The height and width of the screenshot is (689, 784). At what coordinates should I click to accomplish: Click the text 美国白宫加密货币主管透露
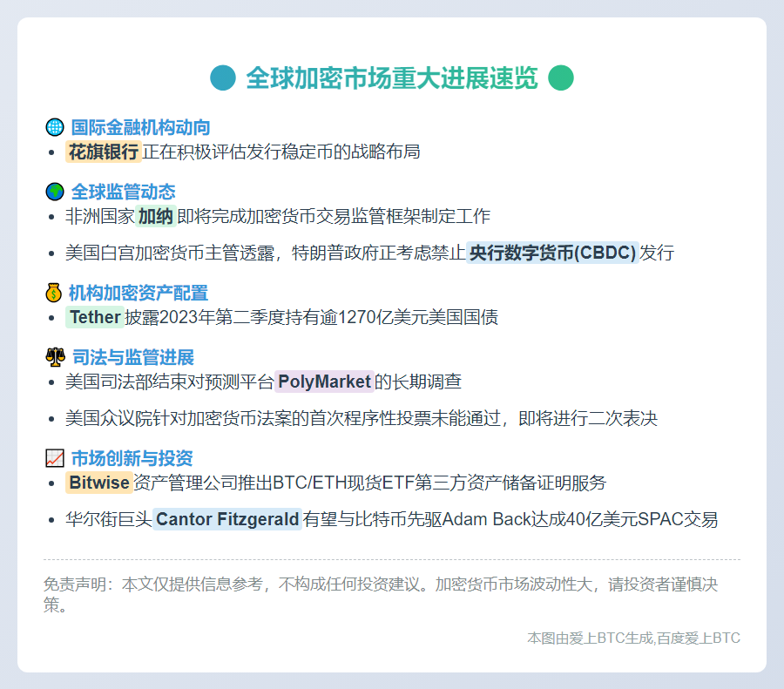tap(170, 253)
